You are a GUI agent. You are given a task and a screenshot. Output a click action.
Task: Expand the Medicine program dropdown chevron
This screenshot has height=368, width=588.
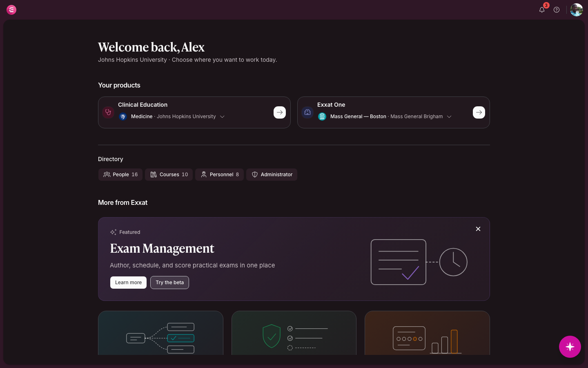pyautogui.click(x=222, y=117)
